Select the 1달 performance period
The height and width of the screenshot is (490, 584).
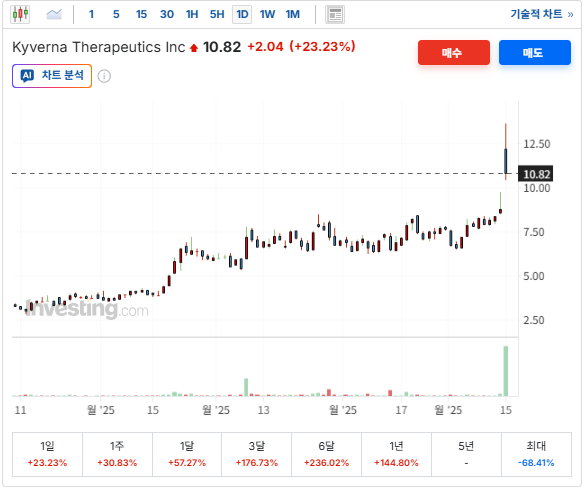coord(187,454)
